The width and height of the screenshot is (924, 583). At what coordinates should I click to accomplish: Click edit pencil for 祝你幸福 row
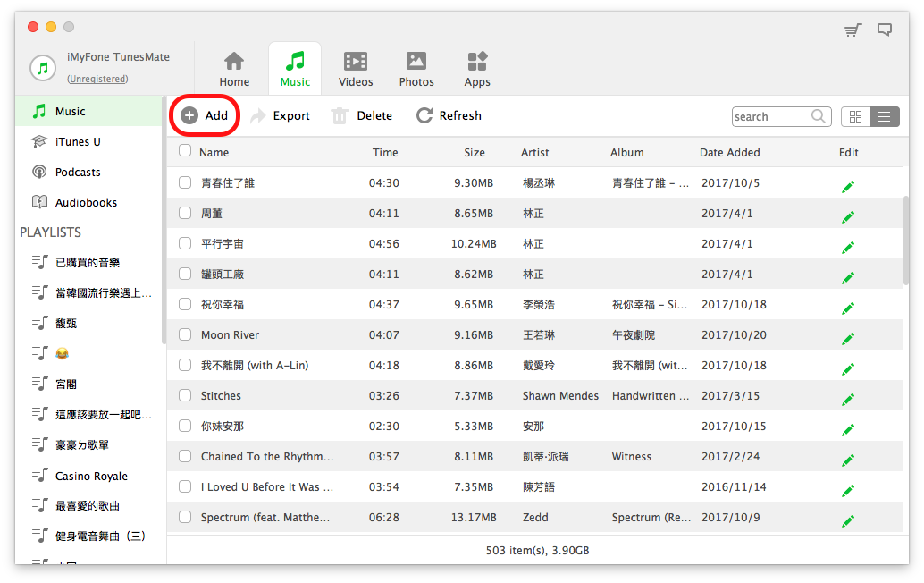(848, 308)
